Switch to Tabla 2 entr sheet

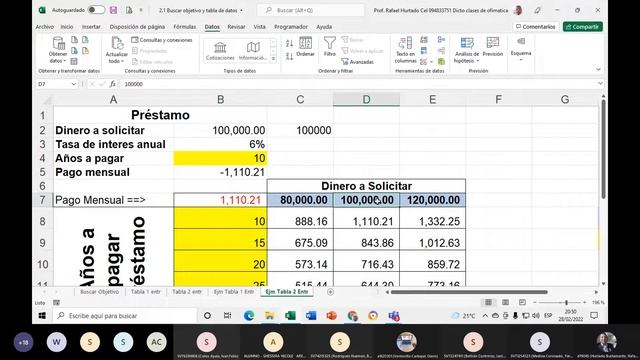pyautogui.click(x=187, y=292)
